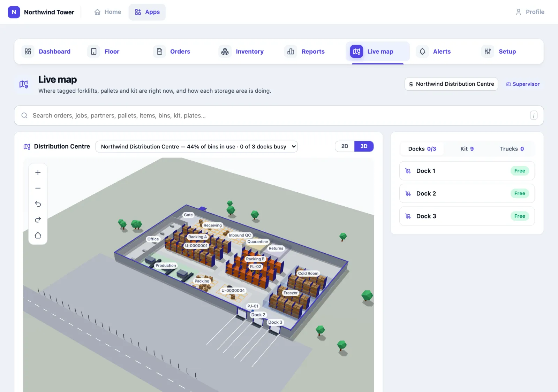Click the search magnifier icon
Viewport: 558px width, 392px height.
pos(24,115)
